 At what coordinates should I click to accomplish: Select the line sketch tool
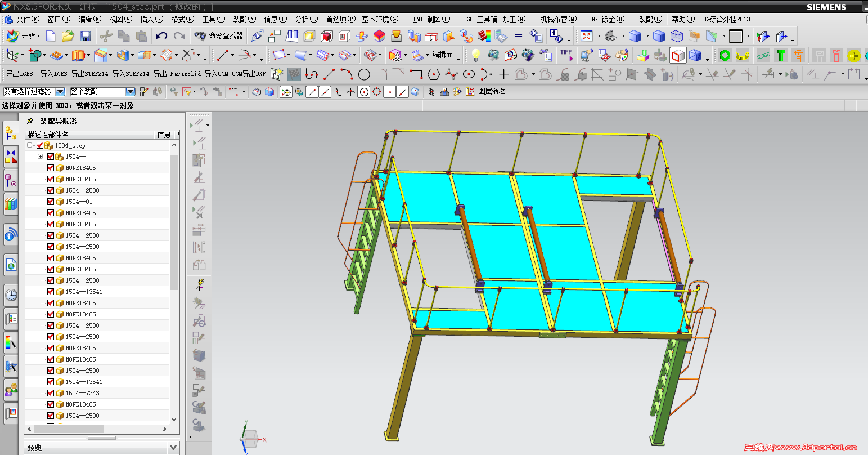tap(329, 74)
